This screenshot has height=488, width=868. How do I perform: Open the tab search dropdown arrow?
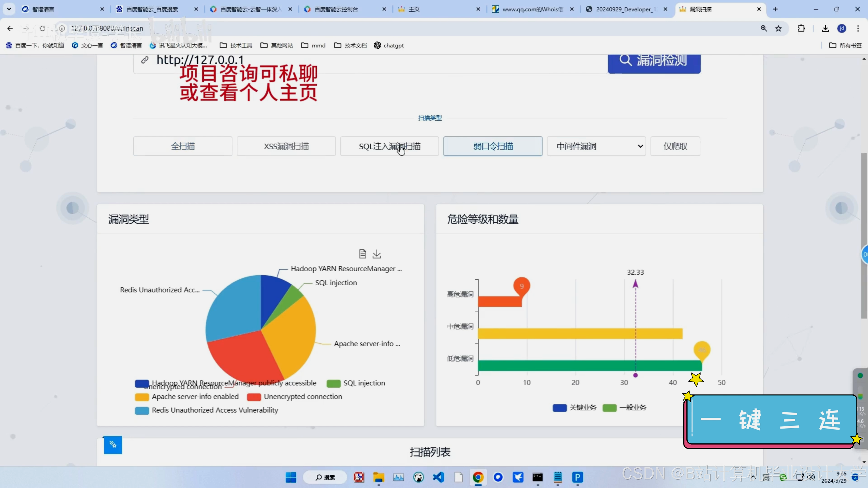coord(9,9)
